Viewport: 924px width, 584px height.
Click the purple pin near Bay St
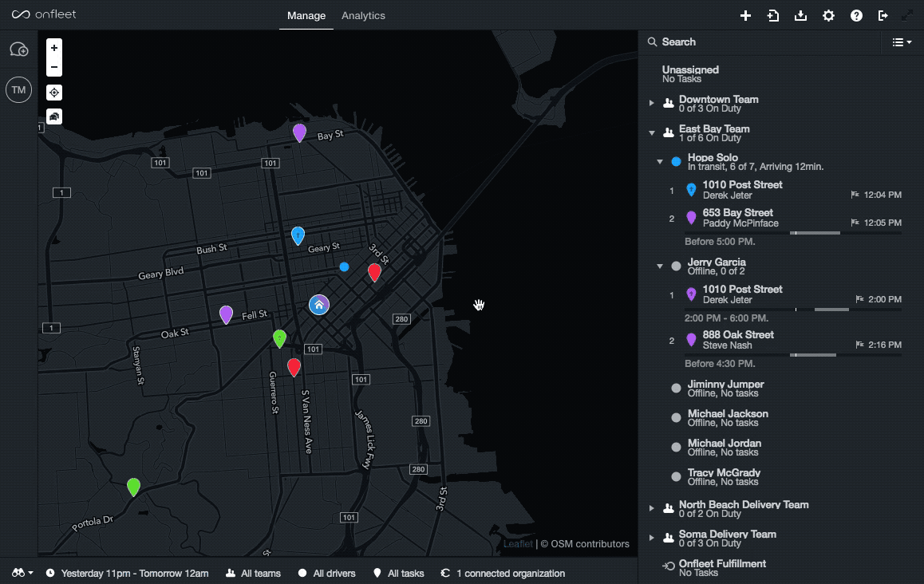click(299, 132)
